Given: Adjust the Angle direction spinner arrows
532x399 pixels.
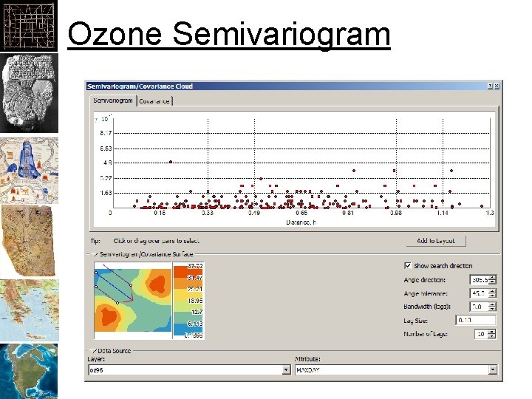Looking at the screenshot, I should tap(492, 279).
